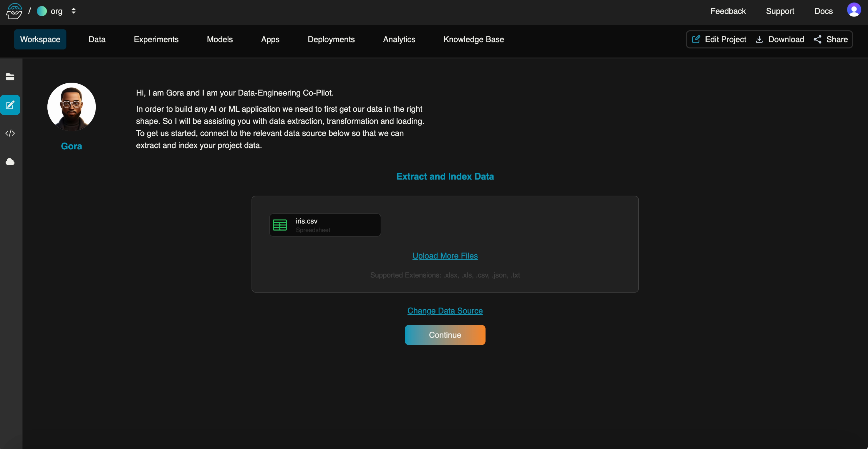Click the app logo in top-left corner
This screenshot has width=868, height=449.
tap(14, 11)
